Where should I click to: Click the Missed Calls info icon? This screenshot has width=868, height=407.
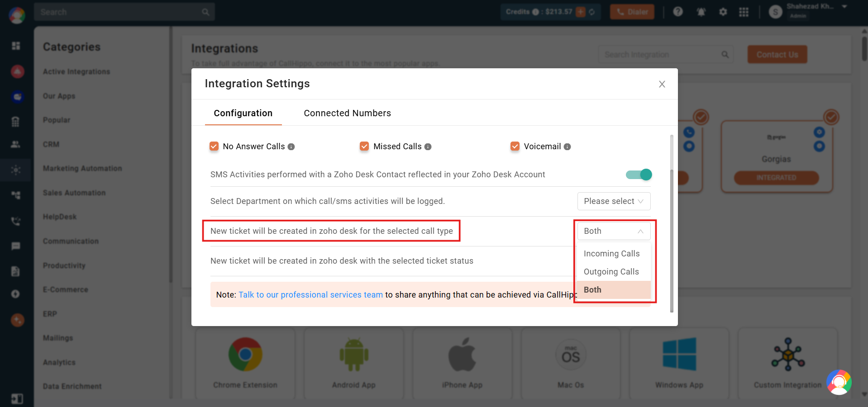tap(428, 147)
